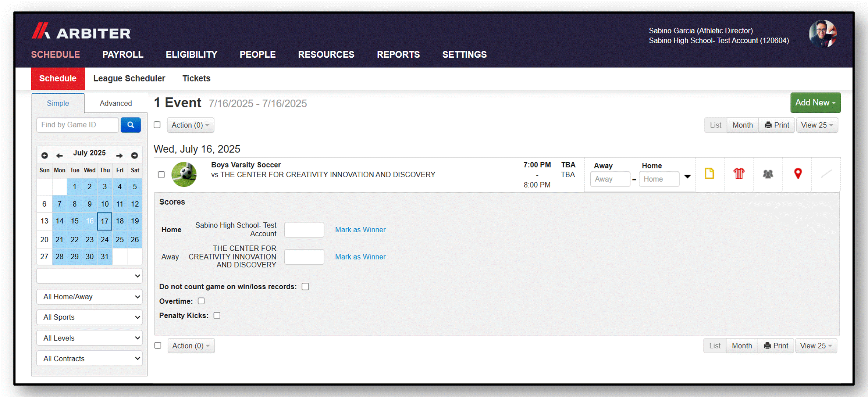Select the red Schedule sub-tab
This screenshot has width=868, height=397.
coord(58,78)
